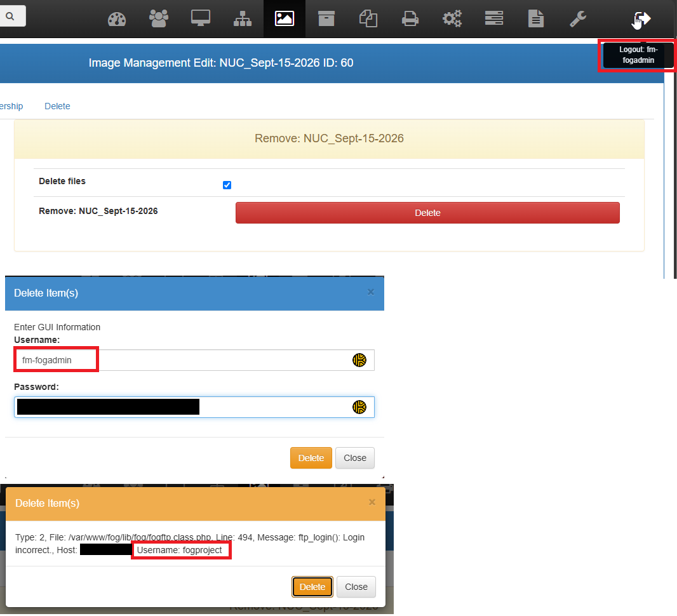This screenshot has height=616, width=677.
Task: Open Groups network hierarchy icon
Action: point(243,19)
